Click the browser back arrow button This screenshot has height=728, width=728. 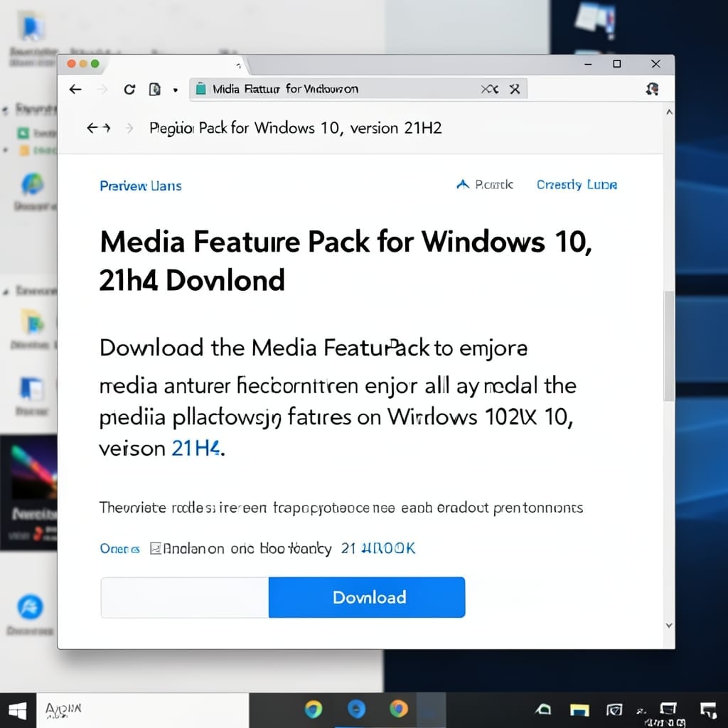[75, 89]
